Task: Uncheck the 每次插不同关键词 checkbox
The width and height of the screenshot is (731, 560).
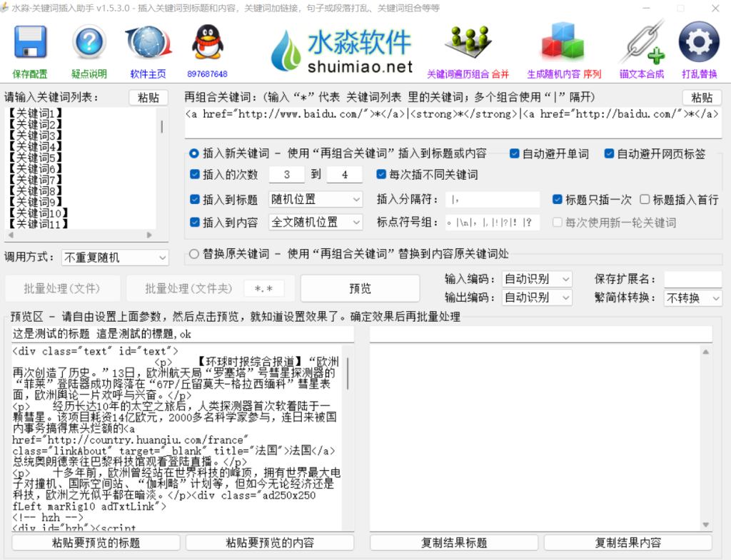Action: pos(382,175)
